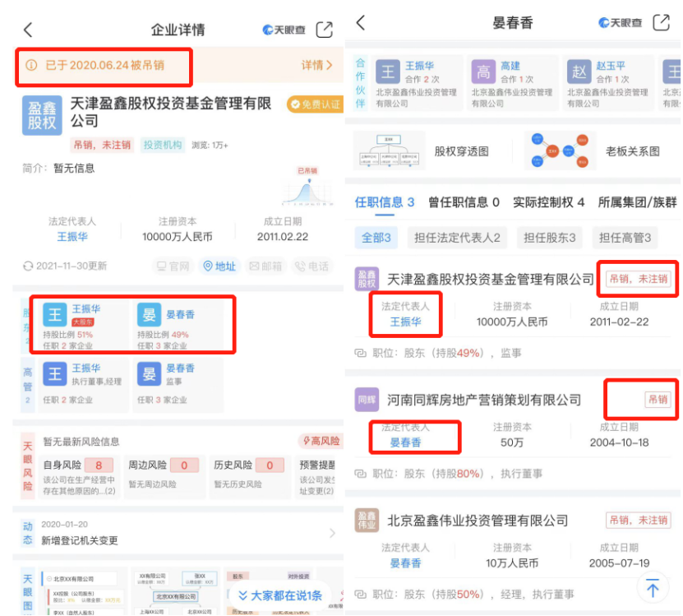Click the 同辉 company logo icon

[x=367, y=400]
